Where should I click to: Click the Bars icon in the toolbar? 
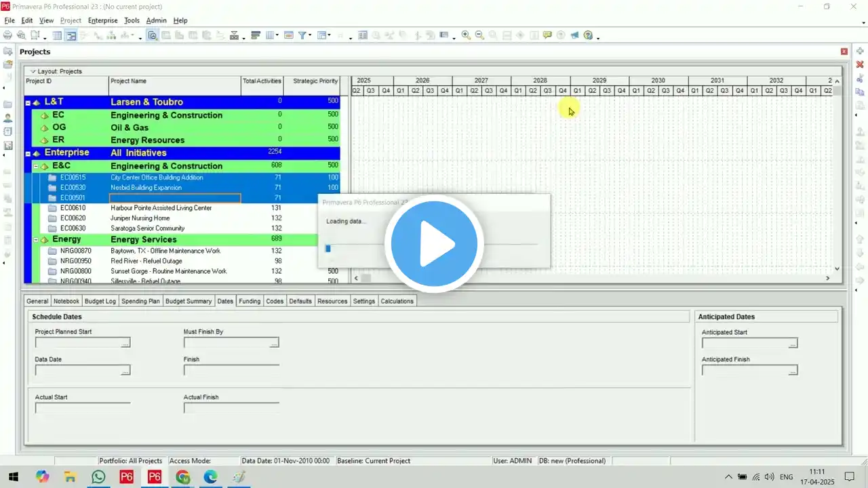coord(256,35)
